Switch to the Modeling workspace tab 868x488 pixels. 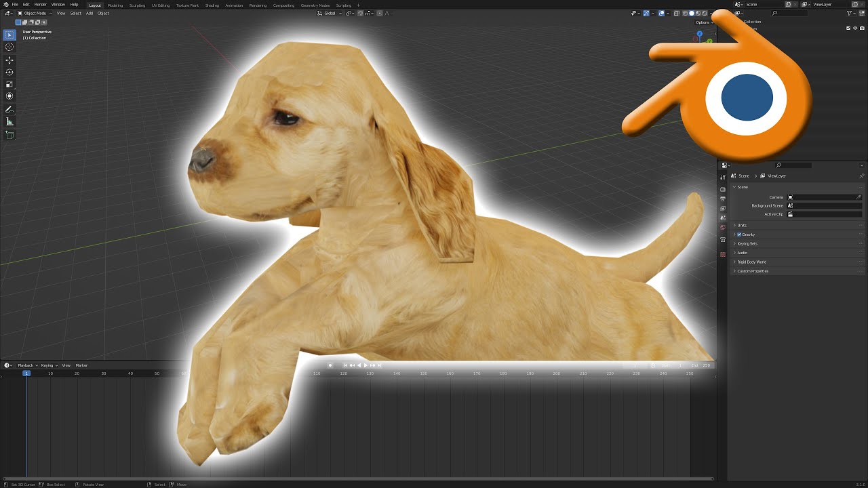115,5
